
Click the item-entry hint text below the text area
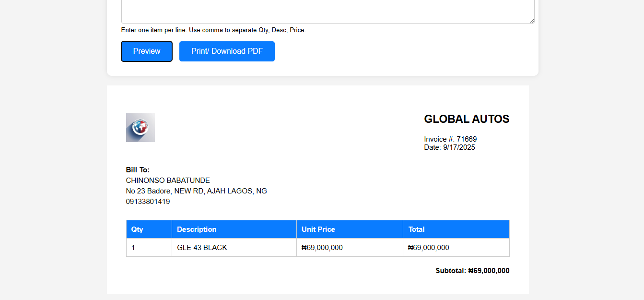tap(213, 30)
